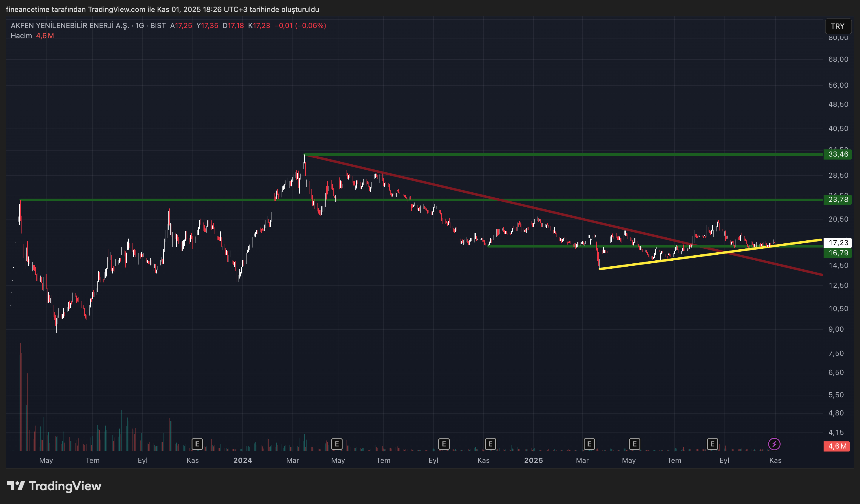Click the 17,23 current price label
860x504 pixels.
click(x=839, y=243)
